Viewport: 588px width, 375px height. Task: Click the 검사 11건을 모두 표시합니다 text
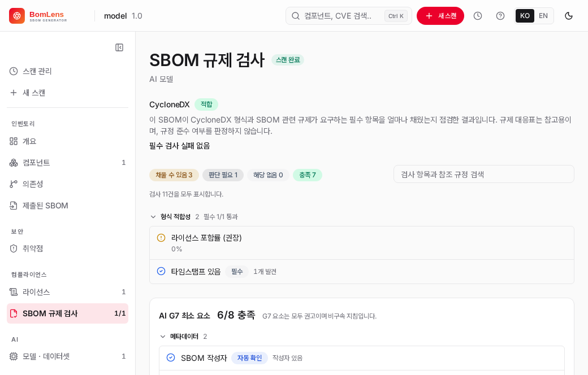click(187, 194)
